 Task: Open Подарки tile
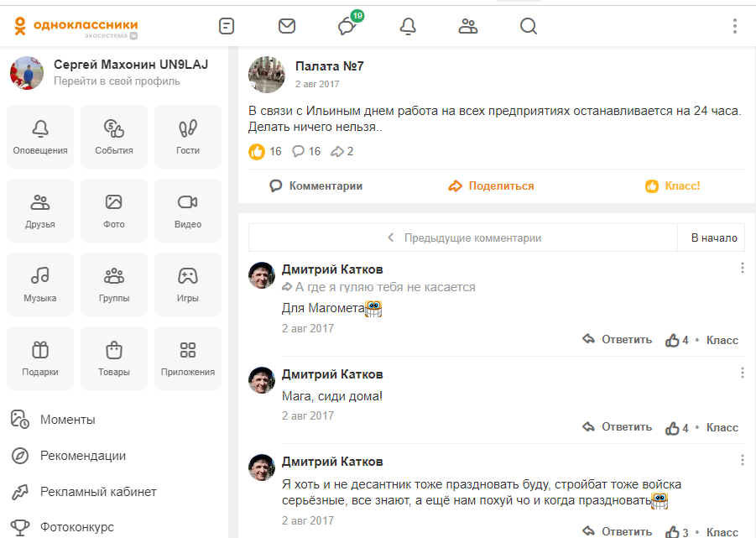click(40, 358)
